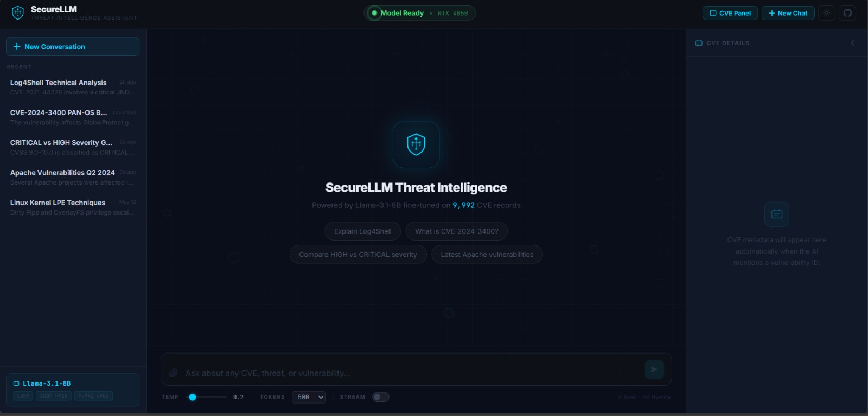Click New Conversation in the sidebar

pos(73,47)
